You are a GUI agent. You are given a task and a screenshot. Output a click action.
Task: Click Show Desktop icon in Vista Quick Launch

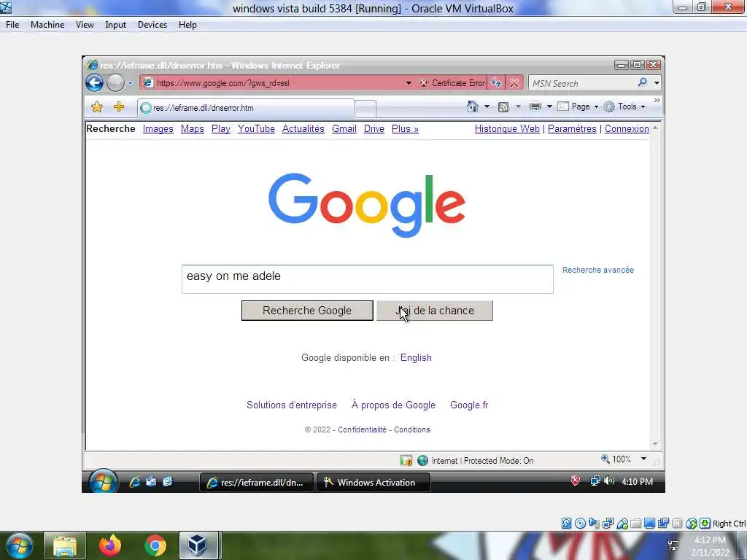tap(151, 482)
